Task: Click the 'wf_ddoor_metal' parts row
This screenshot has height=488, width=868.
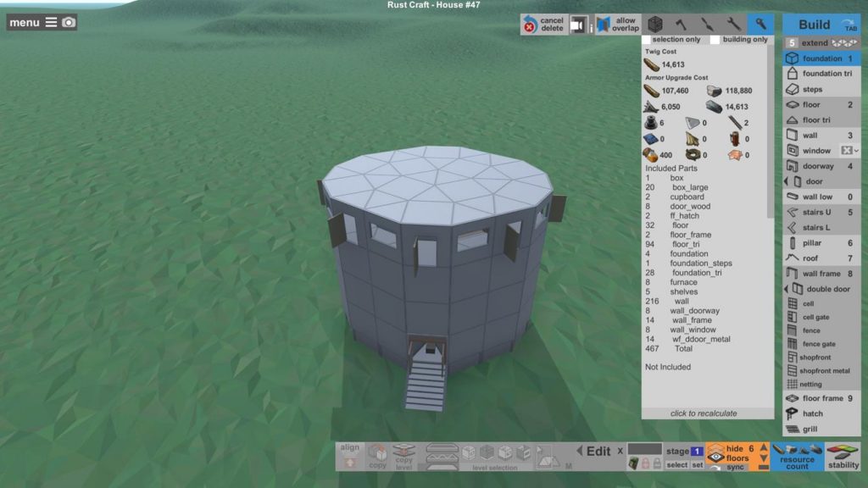Action: coord(688,339)
